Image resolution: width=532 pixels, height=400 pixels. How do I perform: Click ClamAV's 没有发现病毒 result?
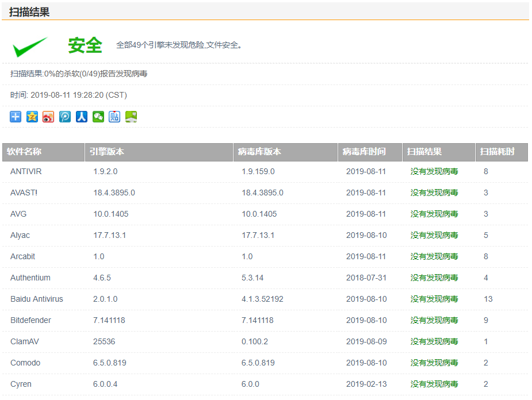[434, 342]
